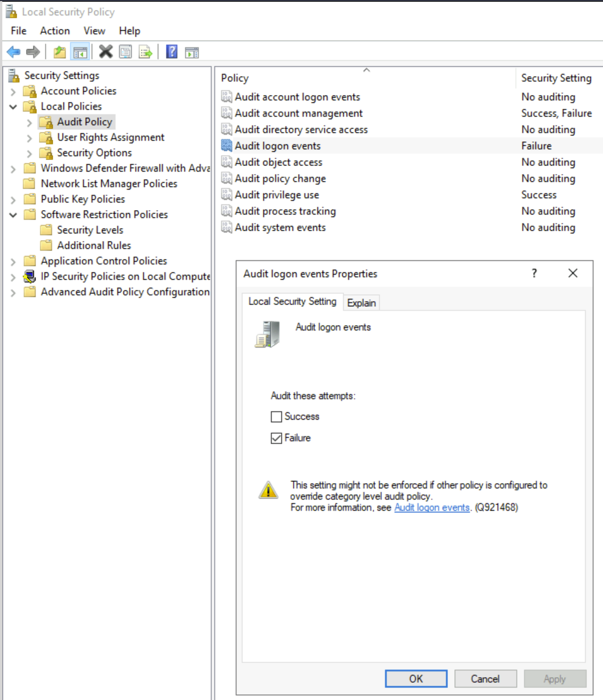Collapse the Local Policies tree node

tap(13, 106)
